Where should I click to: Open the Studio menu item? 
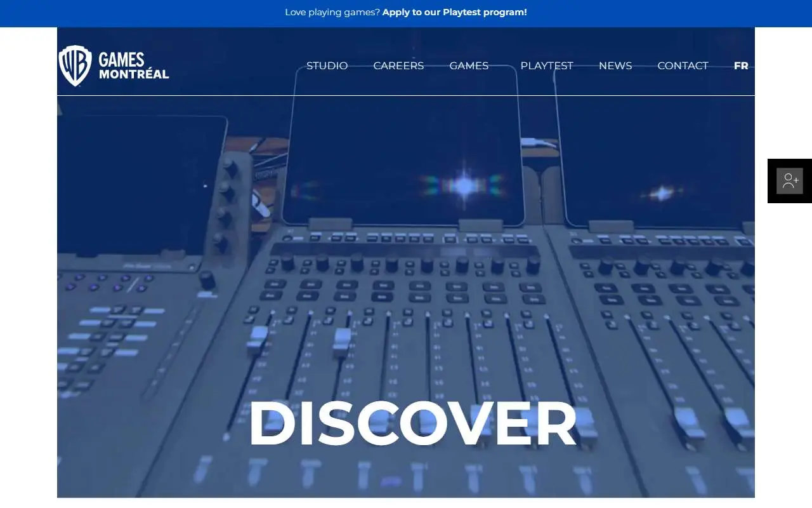(x=327, y=65)
